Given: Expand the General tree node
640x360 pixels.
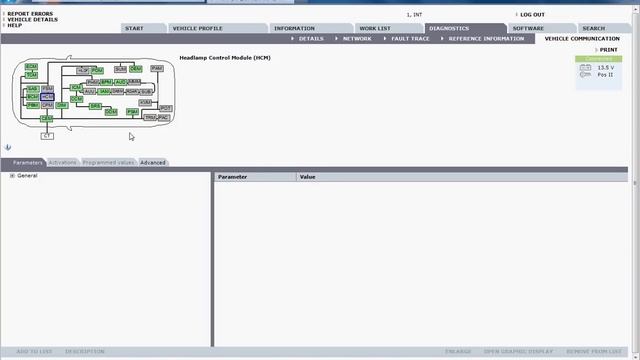Looking at the screenshot, I should click(x=12, y=176).
